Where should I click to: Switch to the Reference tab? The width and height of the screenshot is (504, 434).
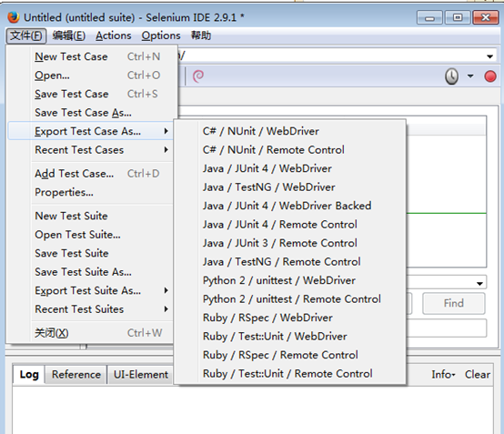[x=76, y=375]
